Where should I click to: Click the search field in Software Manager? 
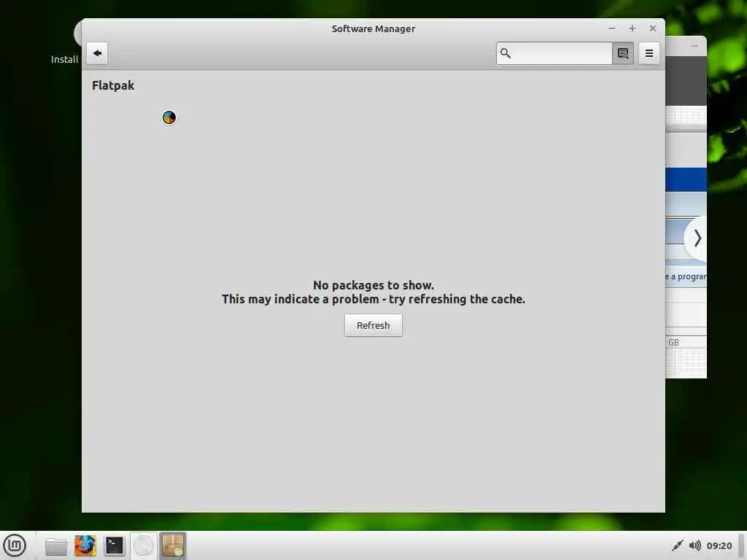click(x=554, y=53)
